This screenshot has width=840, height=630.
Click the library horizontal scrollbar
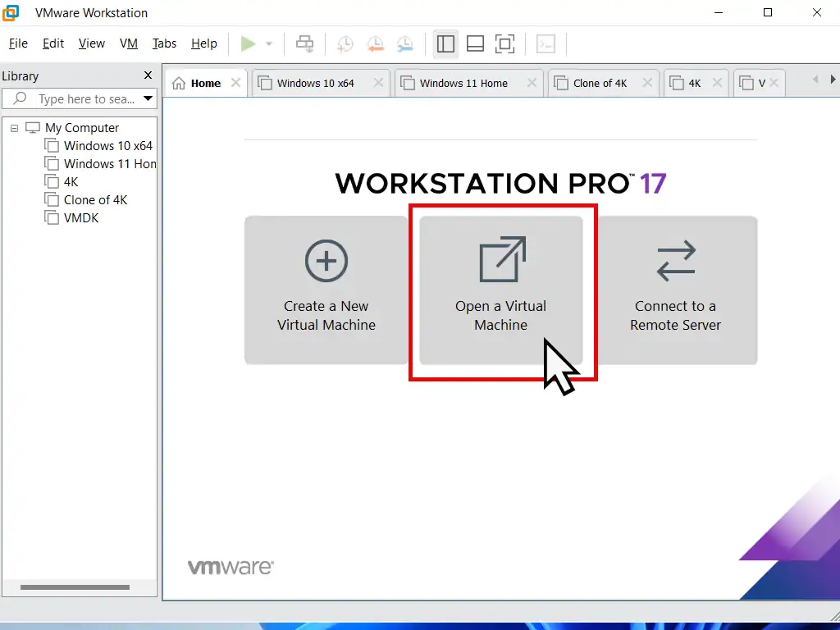(x=75, y=587)
